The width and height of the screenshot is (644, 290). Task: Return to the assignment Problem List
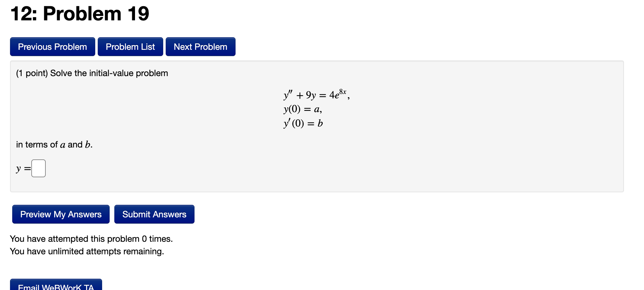click(x=130, y=46)
